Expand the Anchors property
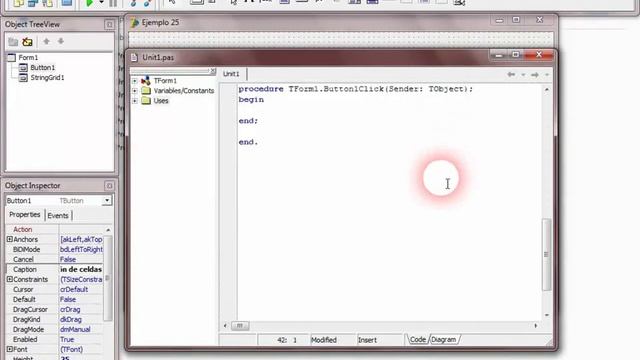The width and height of the screenshot is (640, 360). click(9, 239)
